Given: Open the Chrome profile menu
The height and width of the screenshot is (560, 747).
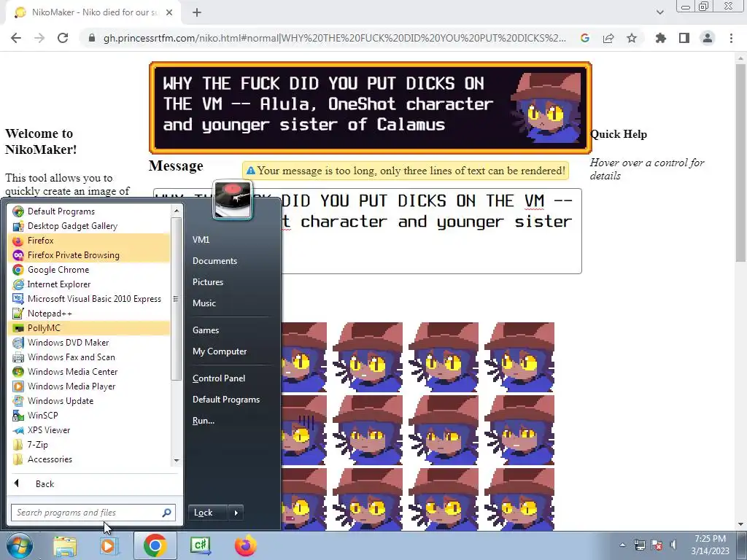Looking at the screenshot, I should 708,38.
